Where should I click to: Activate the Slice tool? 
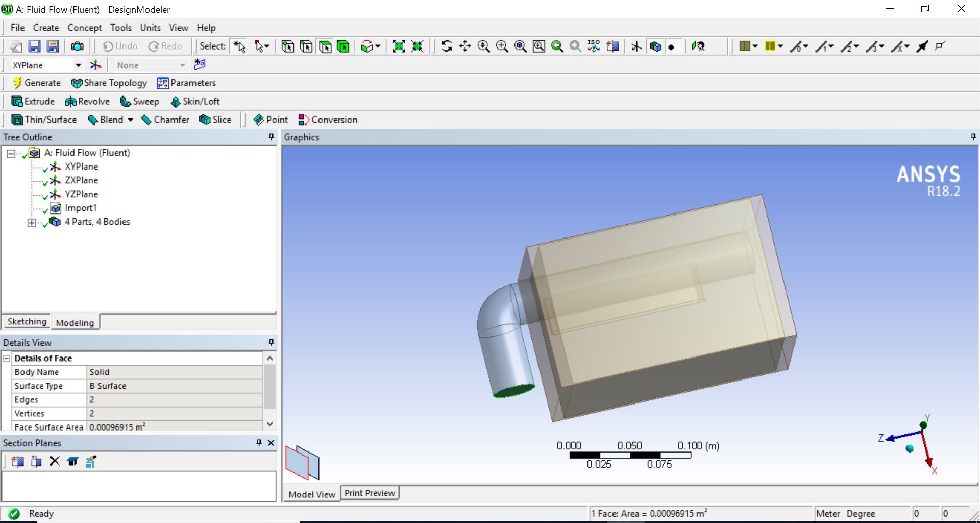pyautogui.click(x=215, y=120)
